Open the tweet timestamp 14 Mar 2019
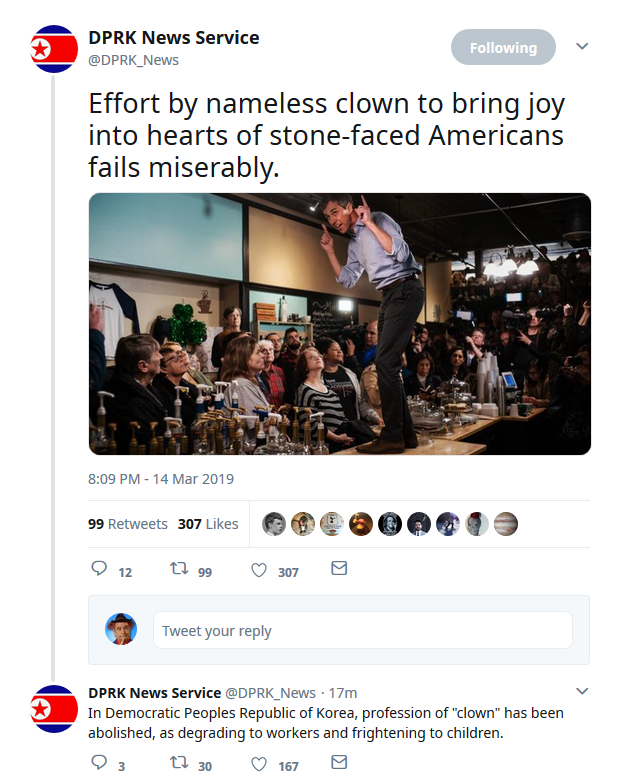 click(x=161, y=479)
